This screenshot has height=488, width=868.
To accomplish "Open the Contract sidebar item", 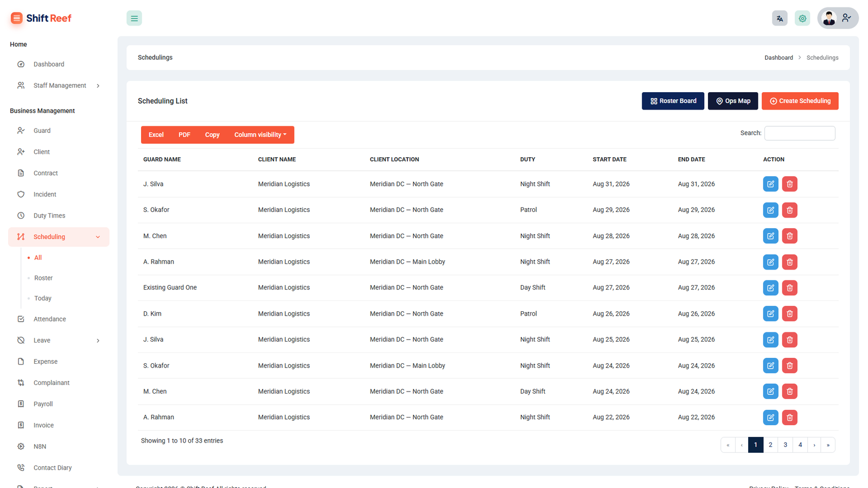I will coord(59,173).
